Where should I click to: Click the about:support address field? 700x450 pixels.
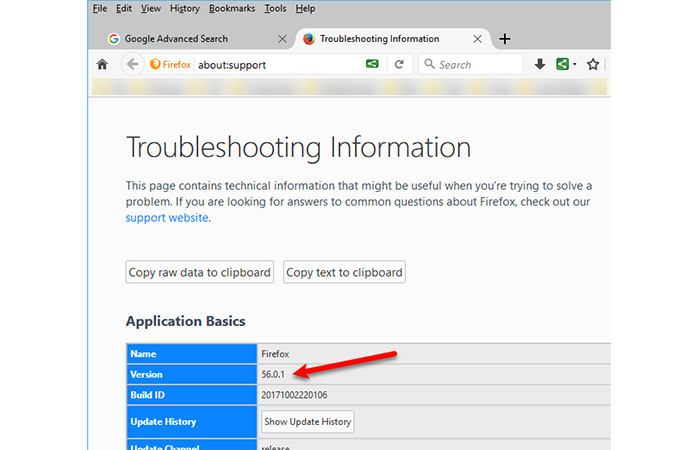(x=277, y=65)
